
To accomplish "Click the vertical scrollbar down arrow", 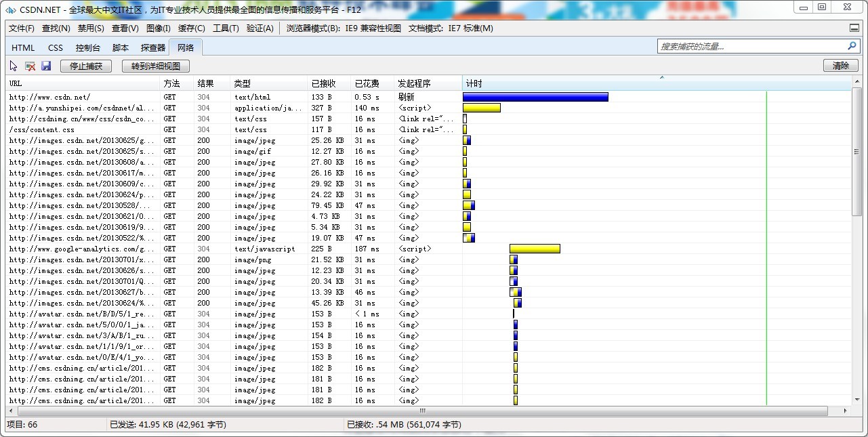I will (857, 401).
